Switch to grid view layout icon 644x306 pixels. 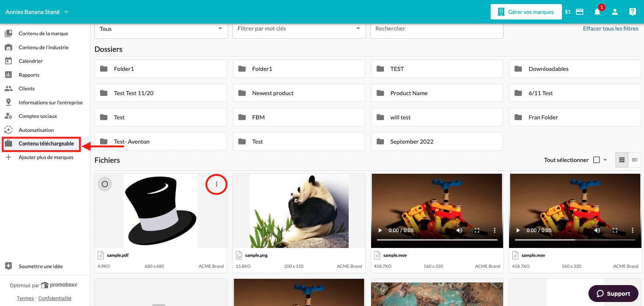tap(622, 160)
